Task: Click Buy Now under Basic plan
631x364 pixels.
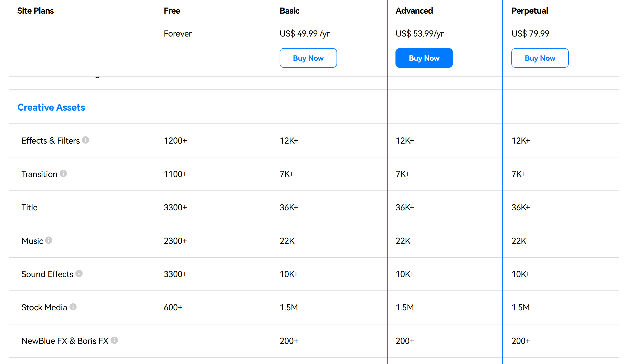Action: [308, 58]
